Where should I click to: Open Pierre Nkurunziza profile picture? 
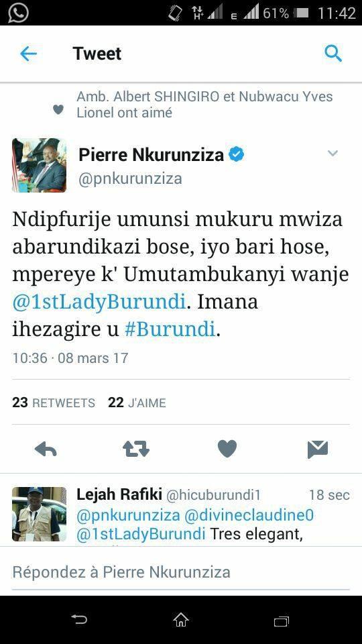39,165
